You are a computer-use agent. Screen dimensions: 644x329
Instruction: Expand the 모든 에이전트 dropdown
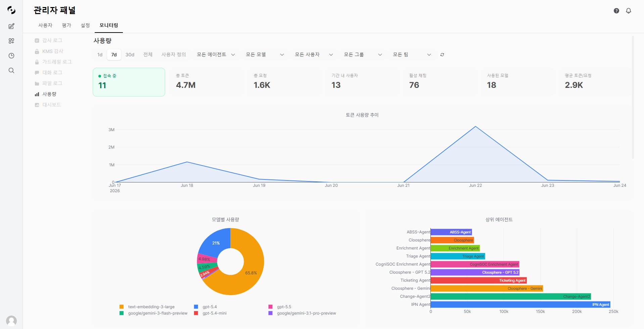tap(216, 55)
